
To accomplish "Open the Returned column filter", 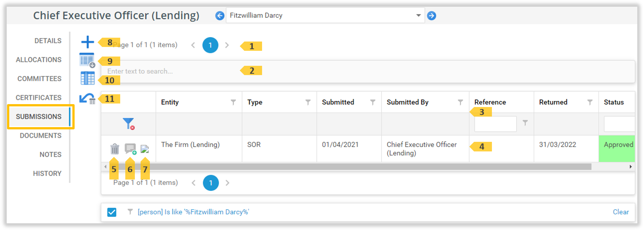I will (590, 102).
